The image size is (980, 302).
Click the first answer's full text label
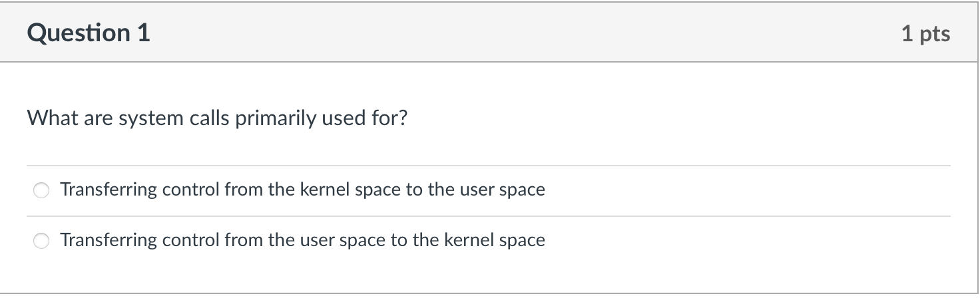point(302,190)
